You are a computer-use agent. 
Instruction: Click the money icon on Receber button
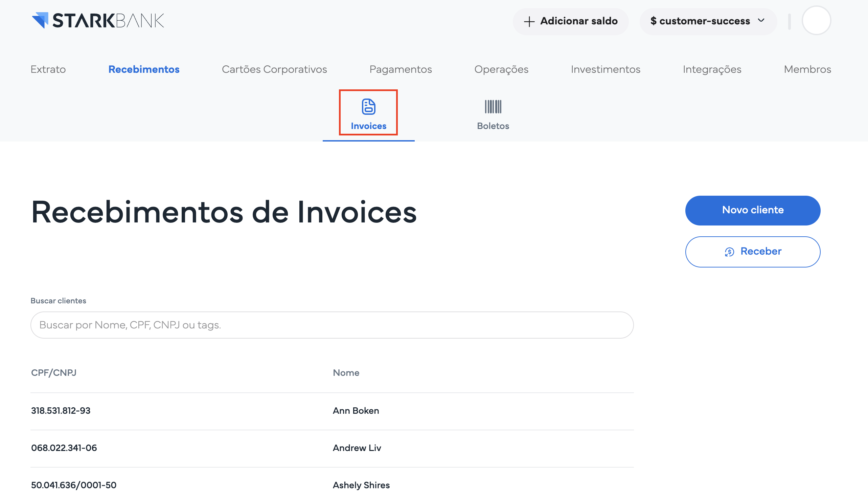(729, 252)
